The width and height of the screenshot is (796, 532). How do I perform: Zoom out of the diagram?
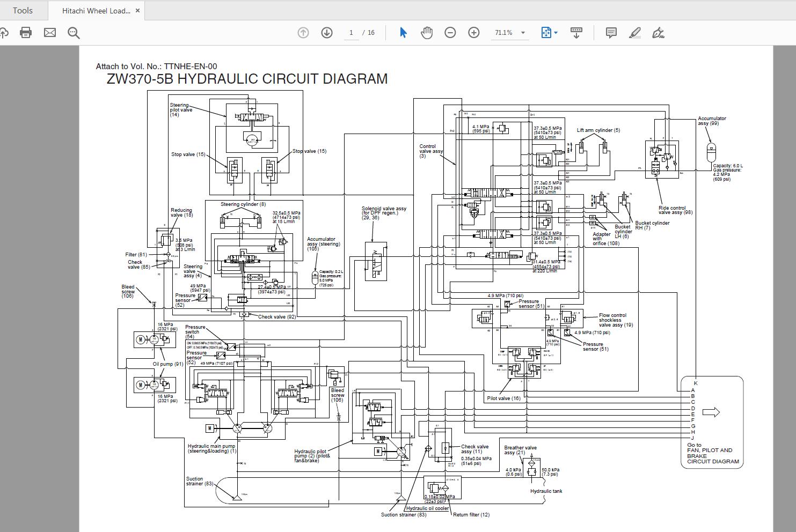[x=450, y=32]
